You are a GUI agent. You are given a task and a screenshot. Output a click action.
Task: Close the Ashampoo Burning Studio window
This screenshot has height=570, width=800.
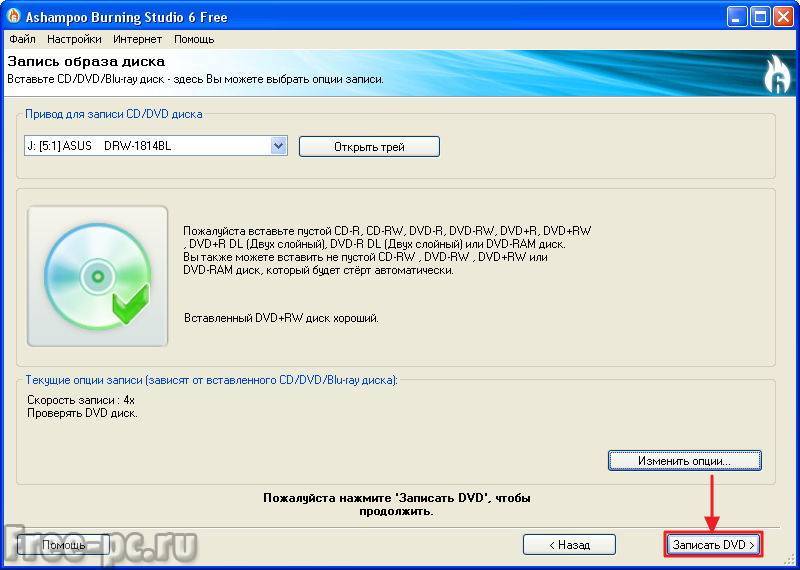pyautogui.click(x=783, y=17)
